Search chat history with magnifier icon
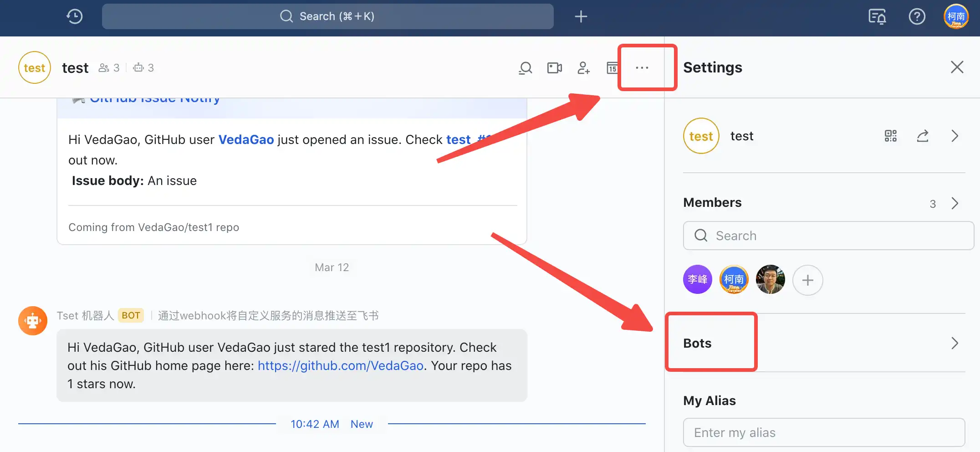This screenshot has height=452, width=980. 526,68
